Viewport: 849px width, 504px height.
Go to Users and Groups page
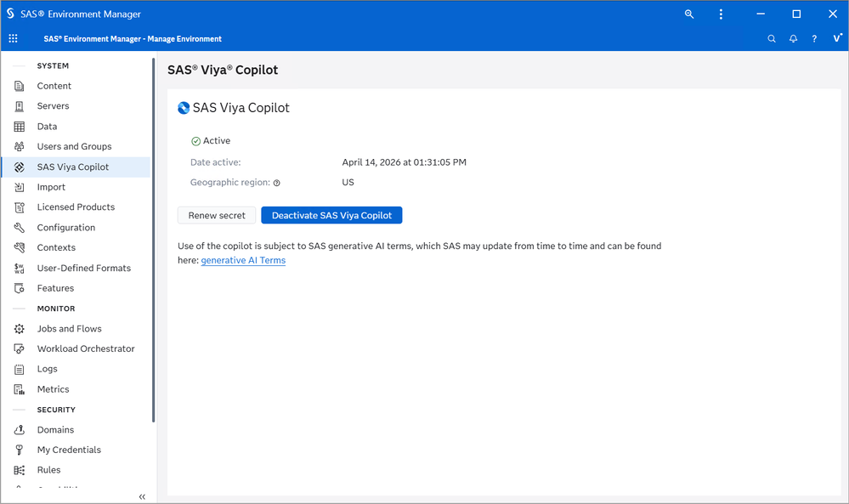point(76,147)
